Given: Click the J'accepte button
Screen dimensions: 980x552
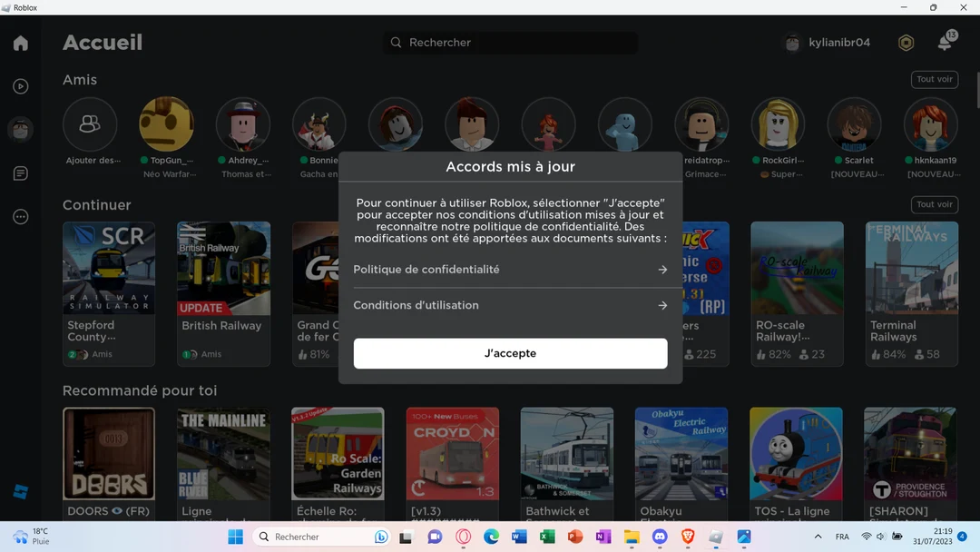Looking at the screenshot, I should pos(510,353).
